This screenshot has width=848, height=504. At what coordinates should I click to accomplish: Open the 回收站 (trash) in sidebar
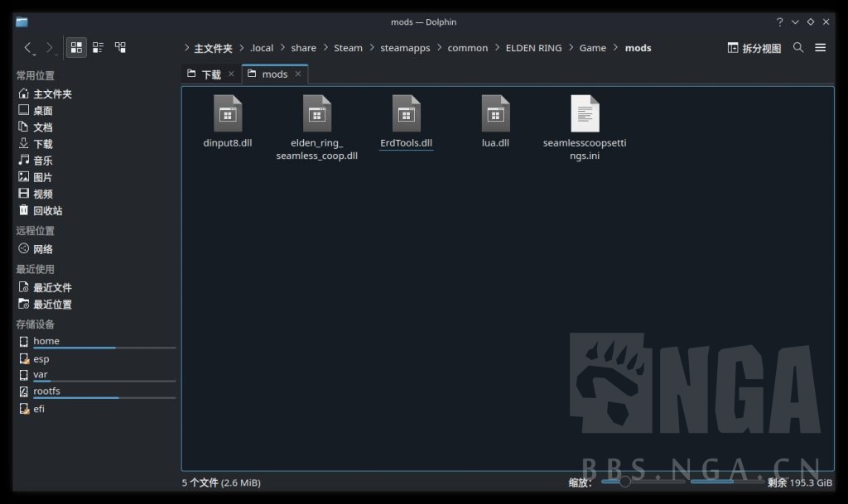(x=46, y=210)
